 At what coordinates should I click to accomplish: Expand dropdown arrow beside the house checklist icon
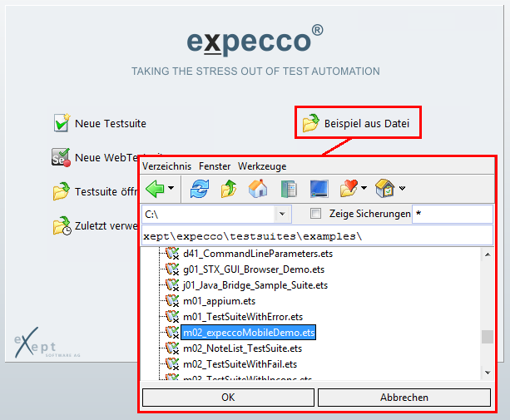coord(403,189)
